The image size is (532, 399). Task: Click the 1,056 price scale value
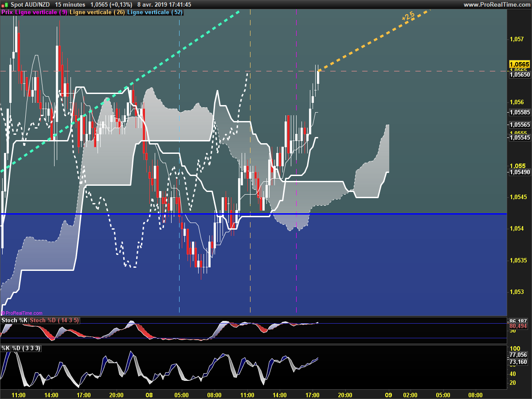tap(517, 102)
